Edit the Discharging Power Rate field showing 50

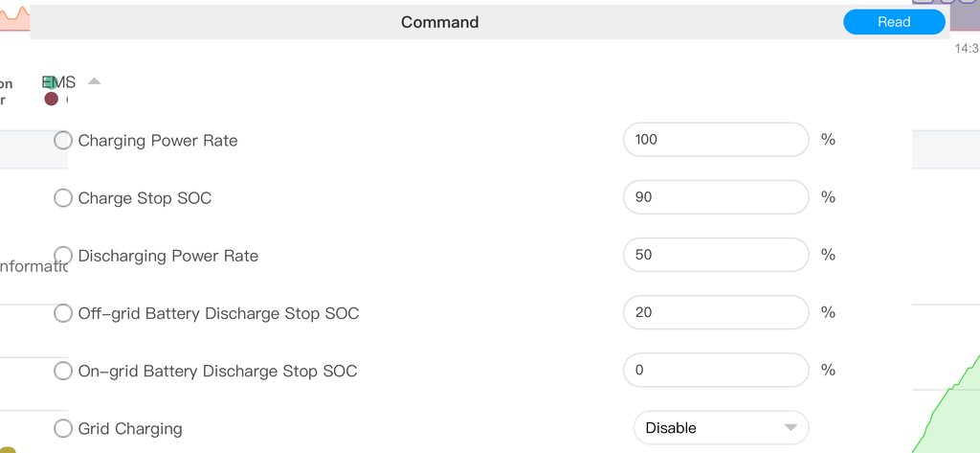(x=715, y=255)
